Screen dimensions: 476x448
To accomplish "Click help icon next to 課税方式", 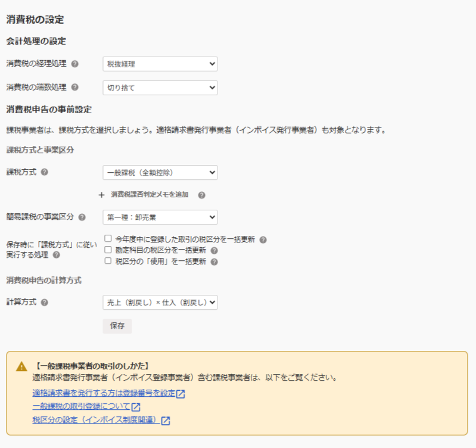I will point(44,172).
